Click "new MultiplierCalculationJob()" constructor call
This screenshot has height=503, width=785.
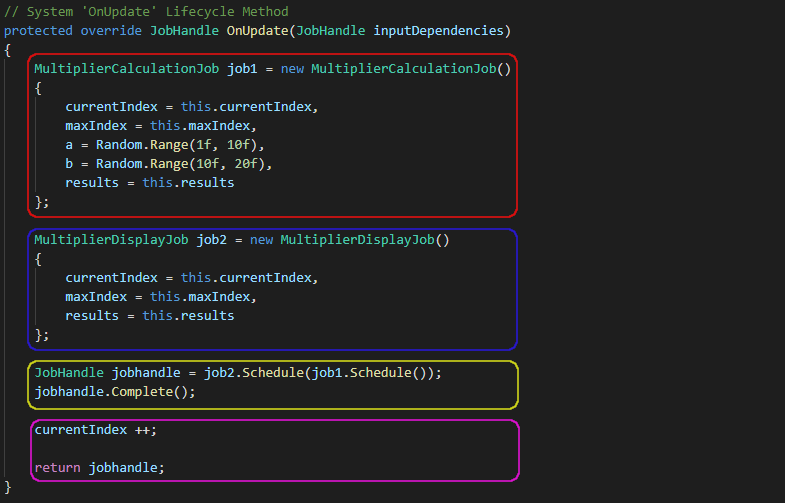pyautogui.click(x=396, y=69)
